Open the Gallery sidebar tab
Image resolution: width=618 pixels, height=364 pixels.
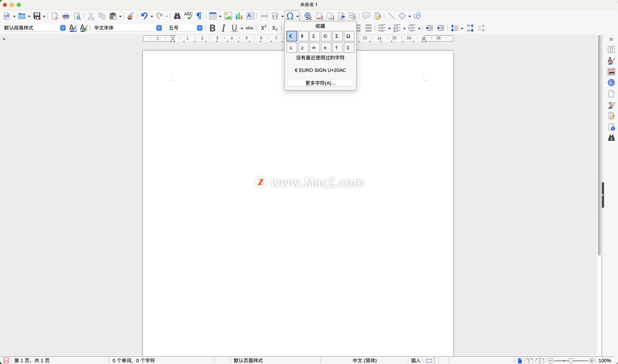pos(611,71)
